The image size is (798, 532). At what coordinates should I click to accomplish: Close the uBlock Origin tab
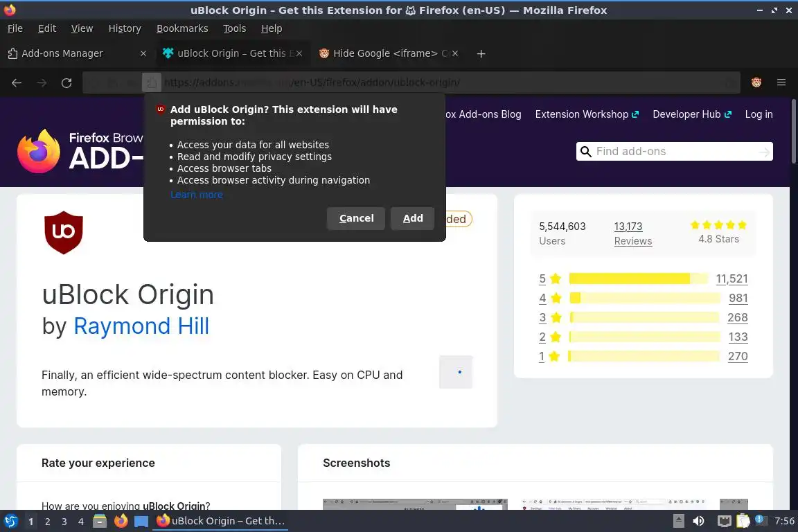[299, 53]
